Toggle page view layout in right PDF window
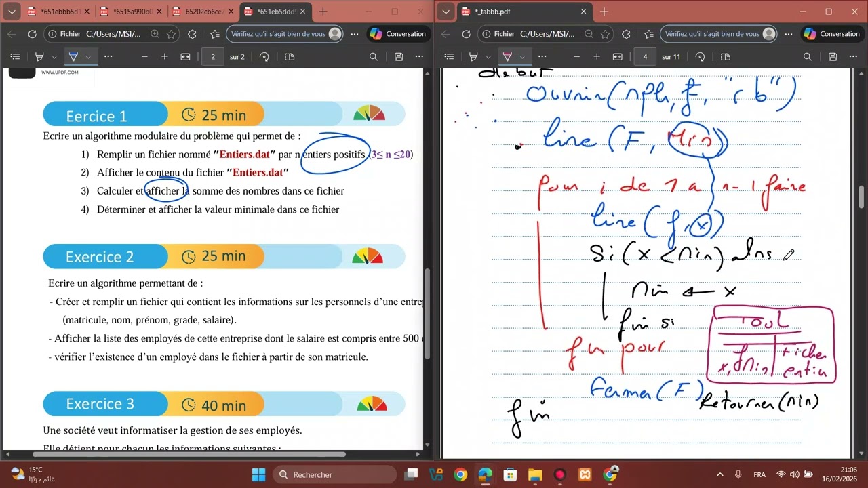Screen dimensions: 868x488 pos(726,57)
